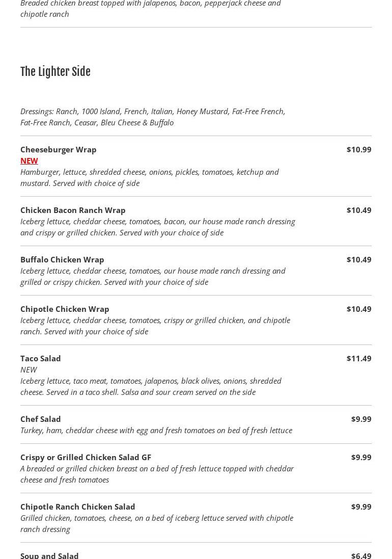Click the Buffalo Chicken Wrap title
This screenshot has height=559, width=392.
[62, 259]
